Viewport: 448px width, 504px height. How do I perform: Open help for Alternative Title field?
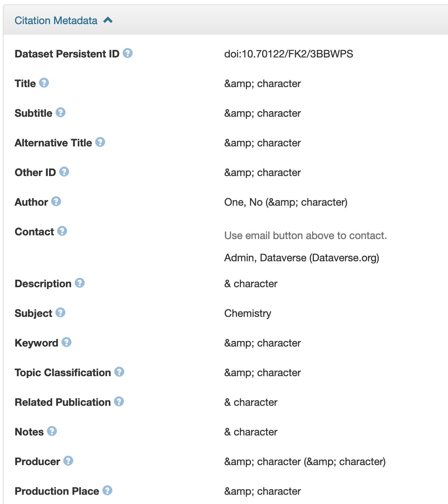pyautogui.click(x=100, y=142)
